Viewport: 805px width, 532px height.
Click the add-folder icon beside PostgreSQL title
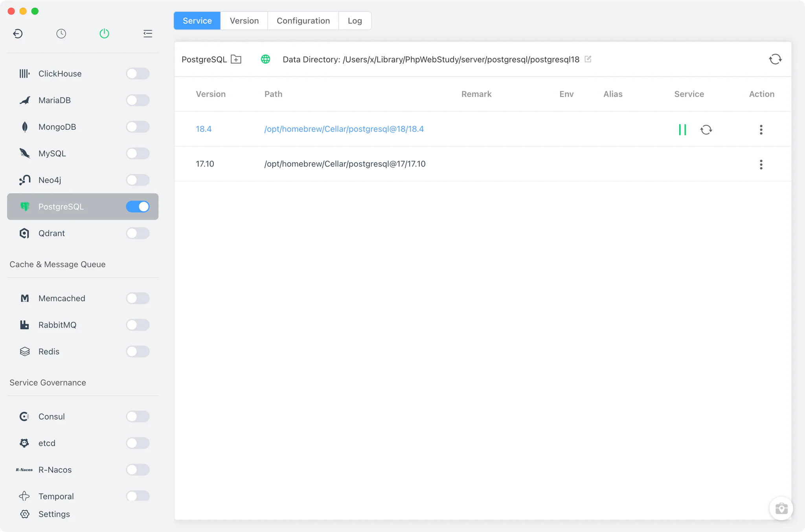click(x=236, y=59)
